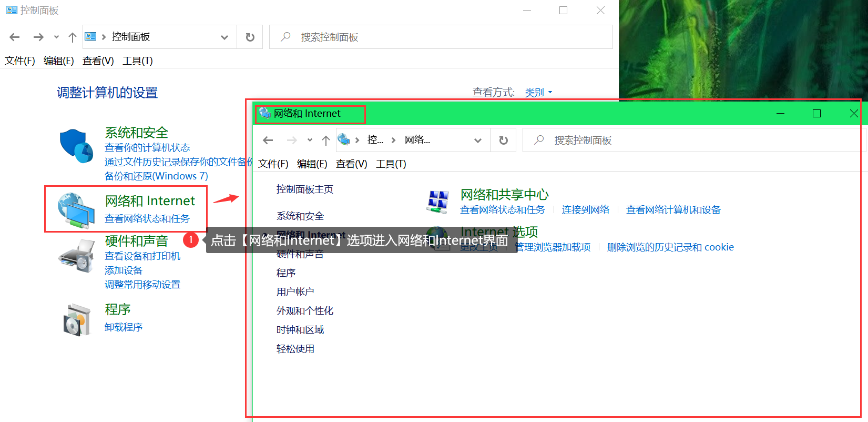Image resolution: width=868 pixels, height=422 pixels.
Task: Focus the 搜索控制面板 field in the 控制面板 window
Action: [x=441, y=37]
